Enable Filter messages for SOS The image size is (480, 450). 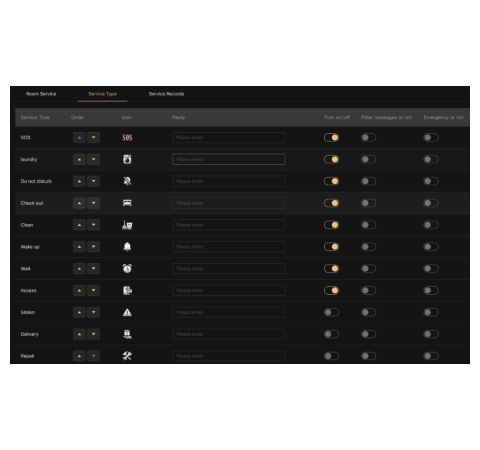(368, 137)
